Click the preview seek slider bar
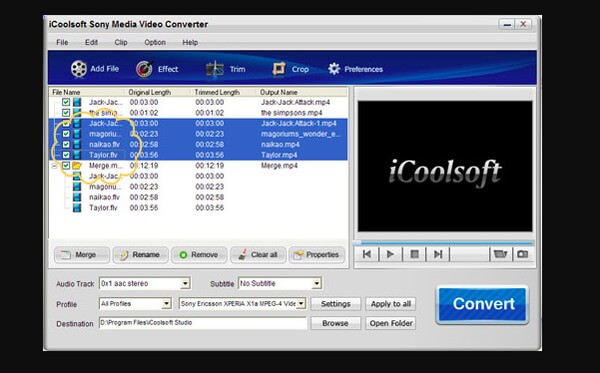600x373 pixels. pos(444,243)
